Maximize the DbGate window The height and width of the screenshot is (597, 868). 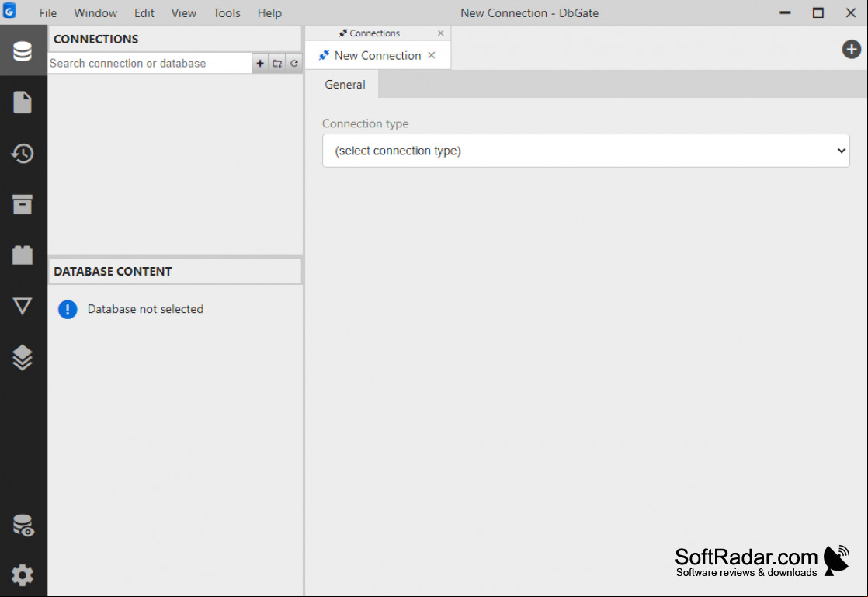818,12
